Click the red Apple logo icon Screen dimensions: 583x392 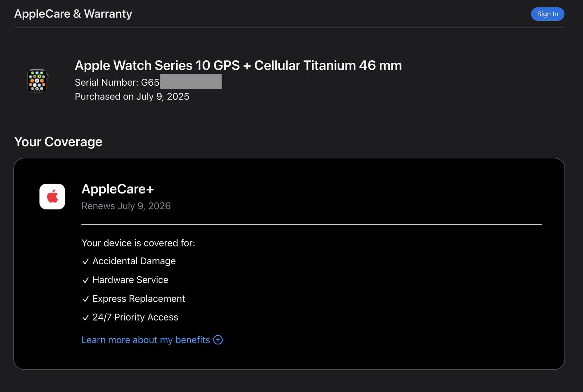click(x=52, y=197)
